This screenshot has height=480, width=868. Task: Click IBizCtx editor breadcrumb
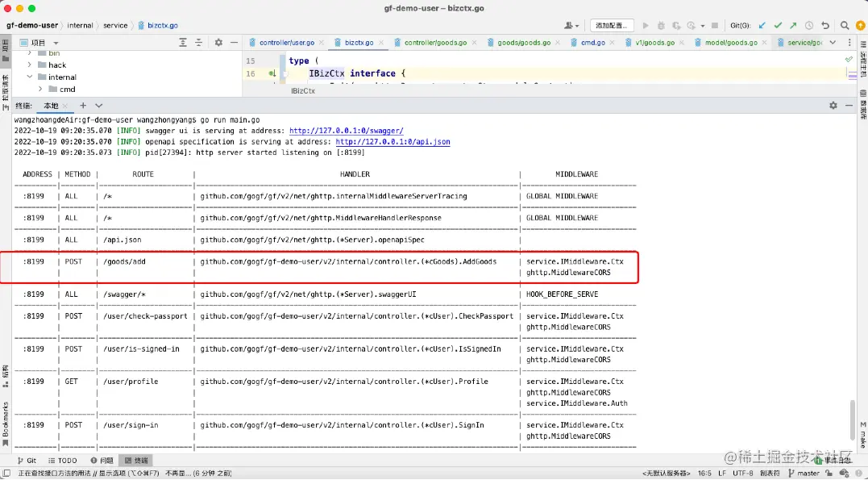303,91
